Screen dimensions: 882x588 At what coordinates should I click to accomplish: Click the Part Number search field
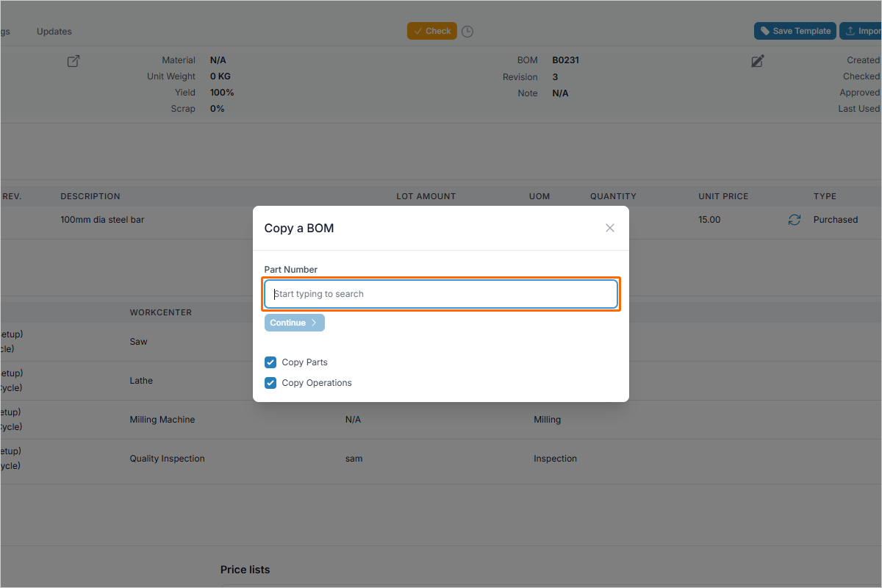tap(441, 294)
